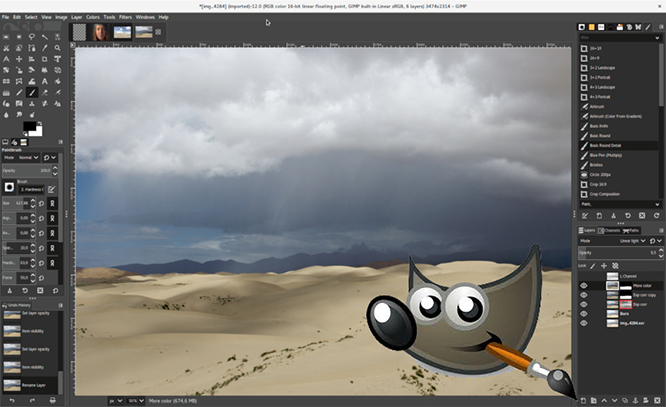Toggle visibility of Burn layer
Screen dimensions: 666x407
point(584,314)
